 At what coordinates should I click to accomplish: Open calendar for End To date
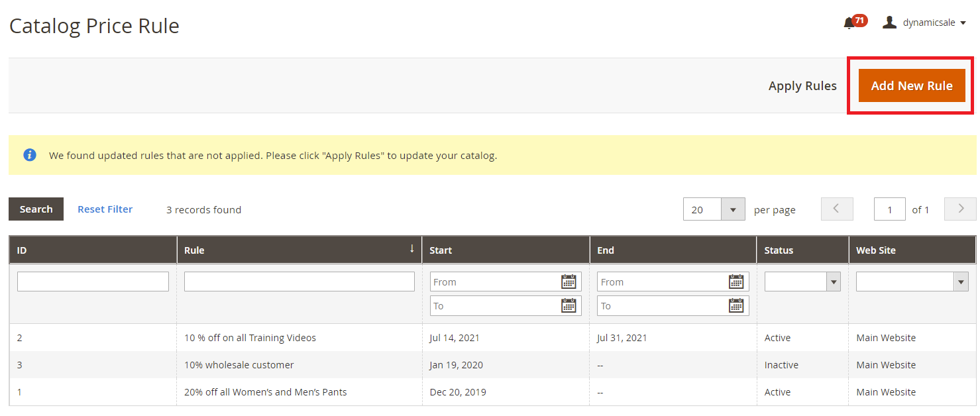tap(735, 305)
